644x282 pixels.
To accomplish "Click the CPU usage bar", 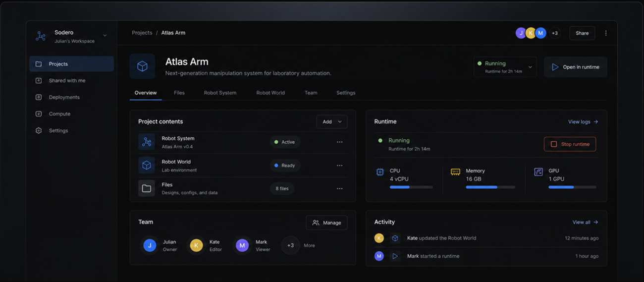I will click(x=411, y=187).
